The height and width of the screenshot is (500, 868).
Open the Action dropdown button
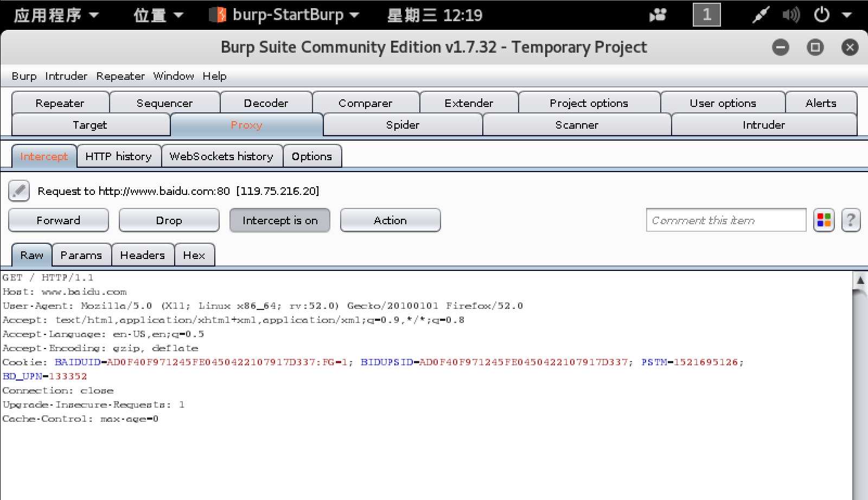click(x=390, y=220)
